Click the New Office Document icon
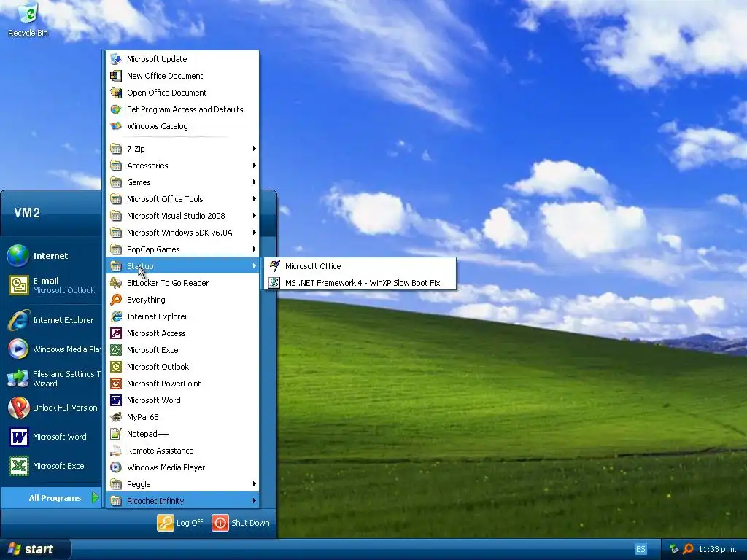The height and width of the screenshot is (560, 747). [116, 76]
